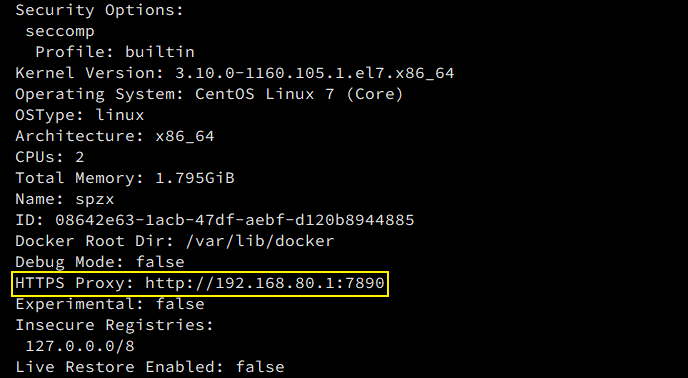Click the Total Memory 1.795GiB value

195,178
